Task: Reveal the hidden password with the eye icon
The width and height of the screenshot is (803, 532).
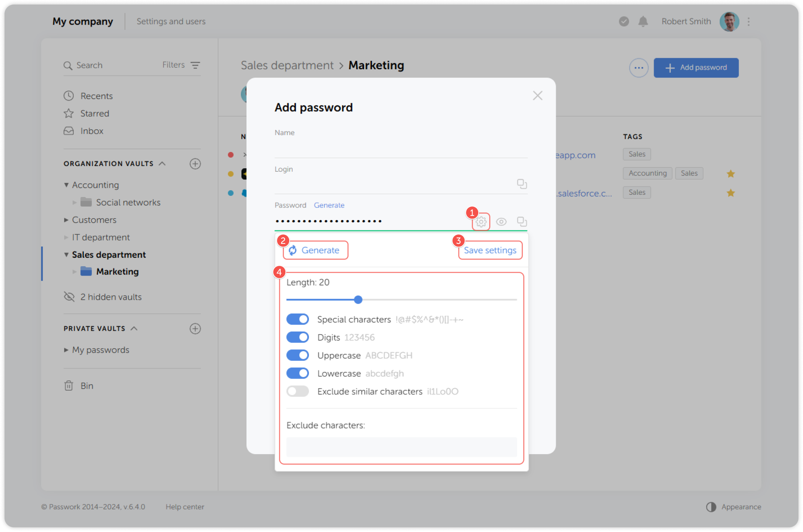Action: (x=502, y=222)
